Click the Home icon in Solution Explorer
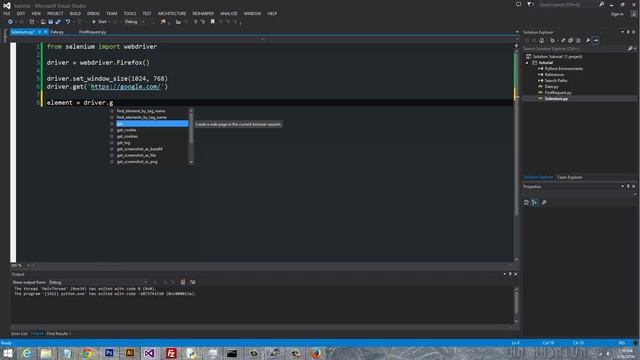Screen dimensions: 640x360 pos(542,40)
